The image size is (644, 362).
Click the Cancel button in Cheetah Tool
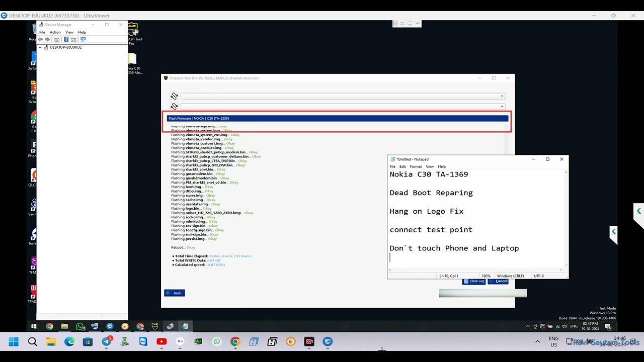(498, 281)
